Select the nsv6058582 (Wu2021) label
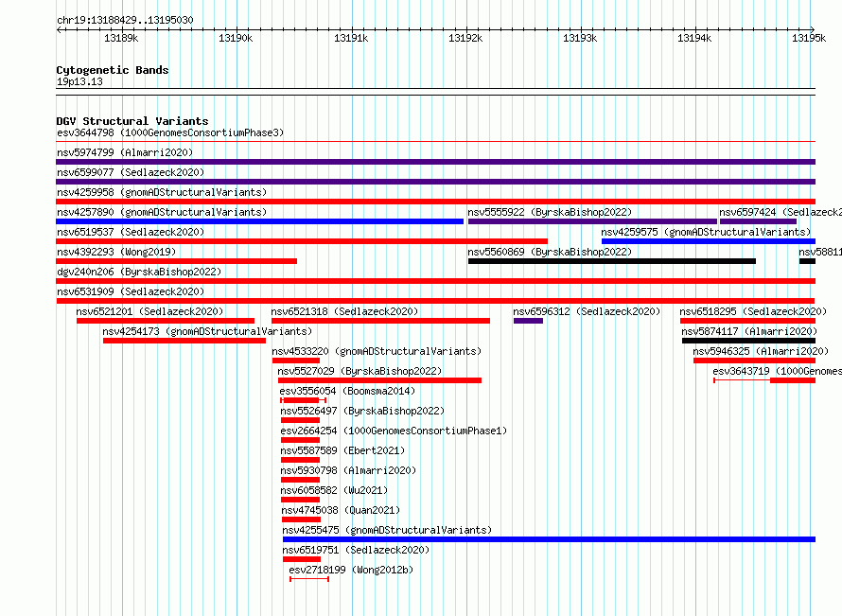 (x=334, y=490)
